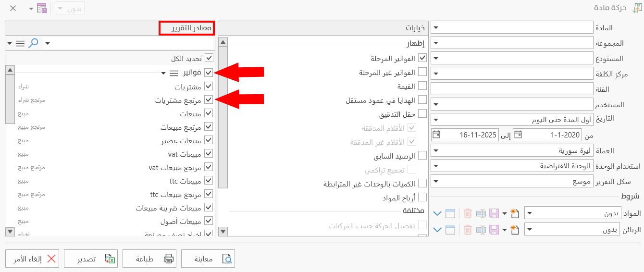Open the المادة dropdown

pyautogui.click(x=436, y=27)
